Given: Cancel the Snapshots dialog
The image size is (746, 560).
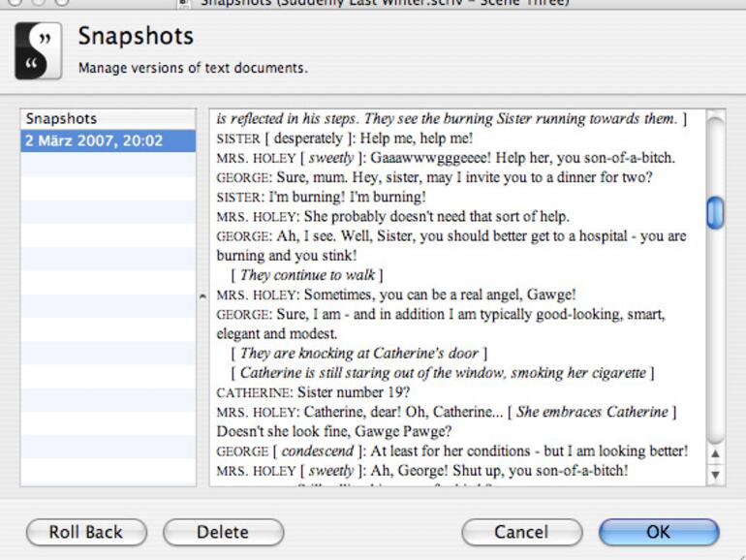Looking at the screenshot, I should point(521,532).
